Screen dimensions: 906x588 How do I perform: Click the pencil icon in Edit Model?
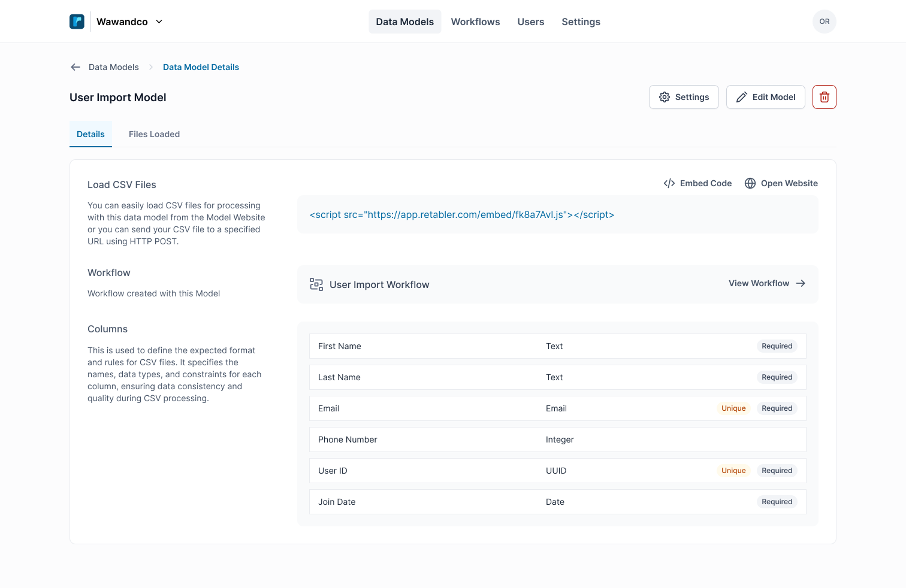coord(741,97)
